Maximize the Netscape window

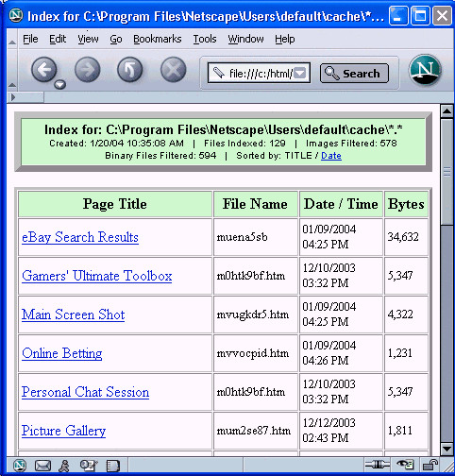coord(420,15)
